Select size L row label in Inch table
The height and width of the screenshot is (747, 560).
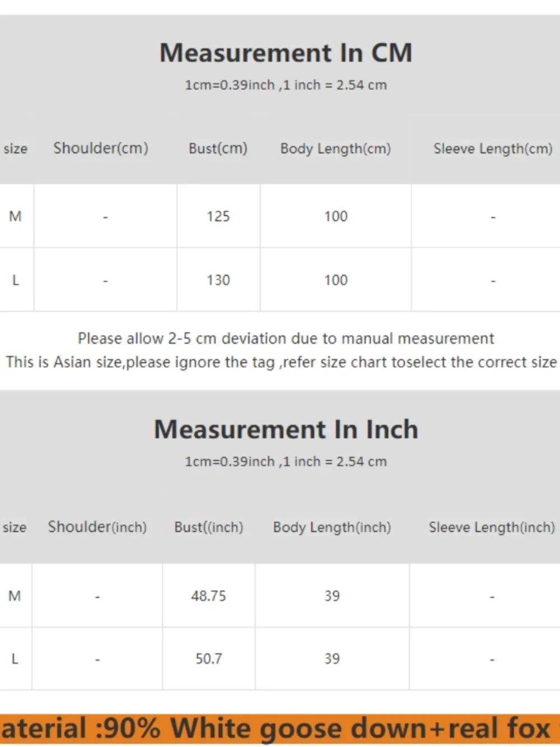pos(15,658)
